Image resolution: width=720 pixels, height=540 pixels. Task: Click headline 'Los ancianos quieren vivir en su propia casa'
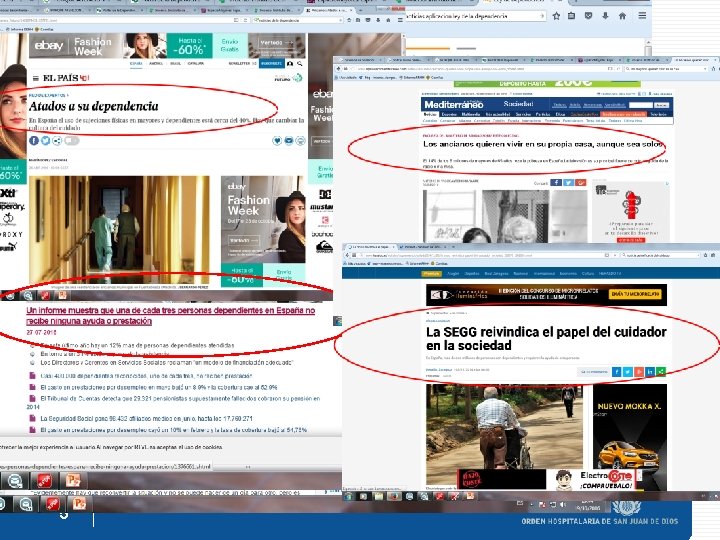(x=544, y=144)
